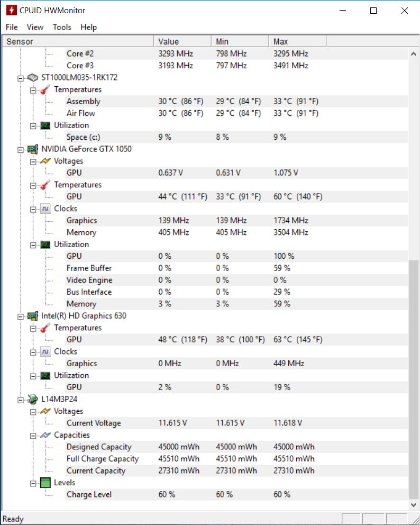Open the File menu

(12, 27)
